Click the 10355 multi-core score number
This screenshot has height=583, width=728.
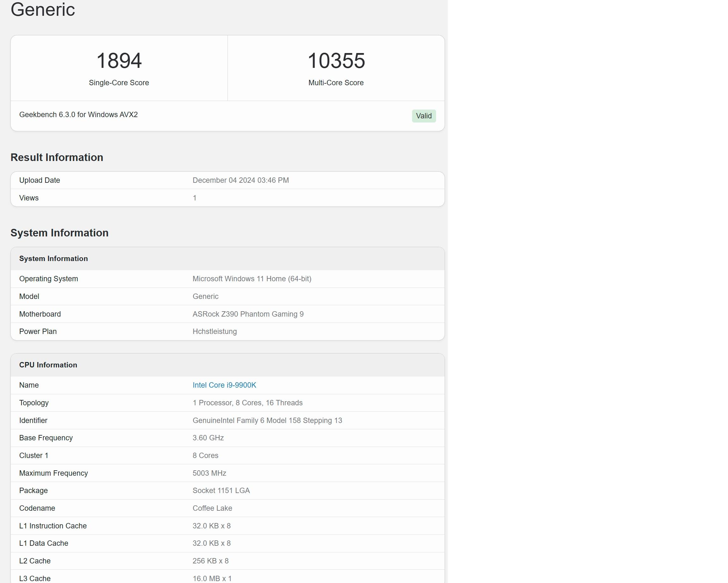(336, 61)
